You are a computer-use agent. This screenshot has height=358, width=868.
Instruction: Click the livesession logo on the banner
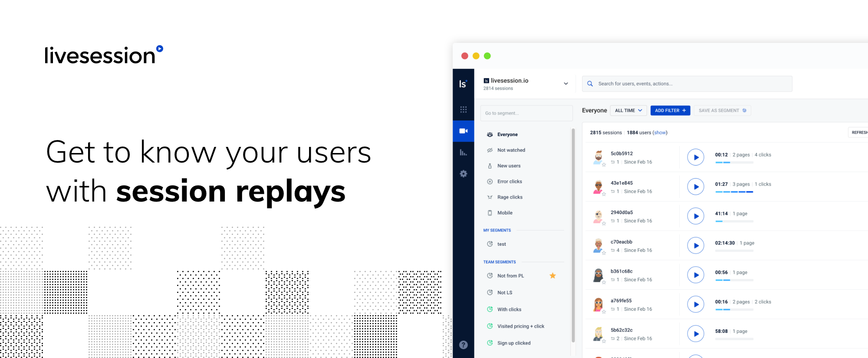coord(104,55)
